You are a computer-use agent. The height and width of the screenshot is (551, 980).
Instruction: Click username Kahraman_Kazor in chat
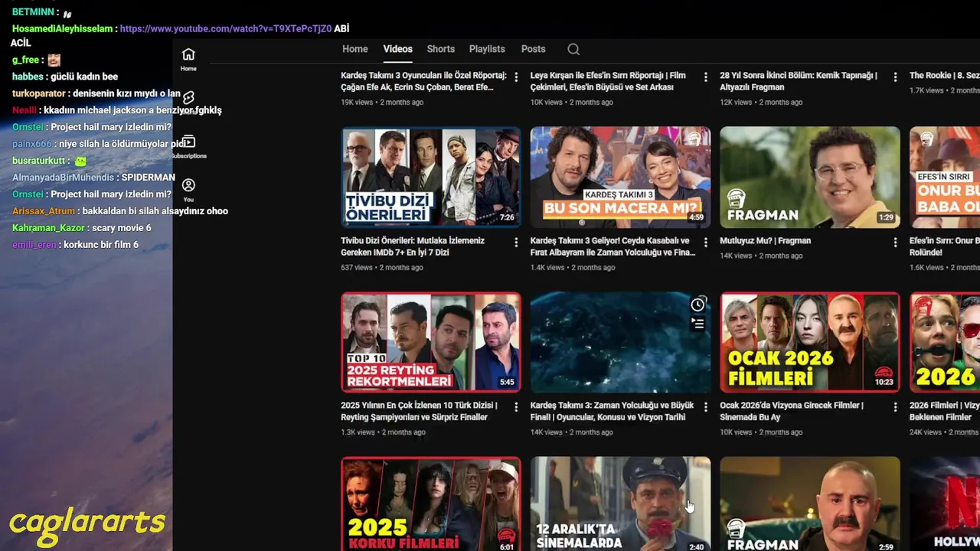tap(49, 228)
